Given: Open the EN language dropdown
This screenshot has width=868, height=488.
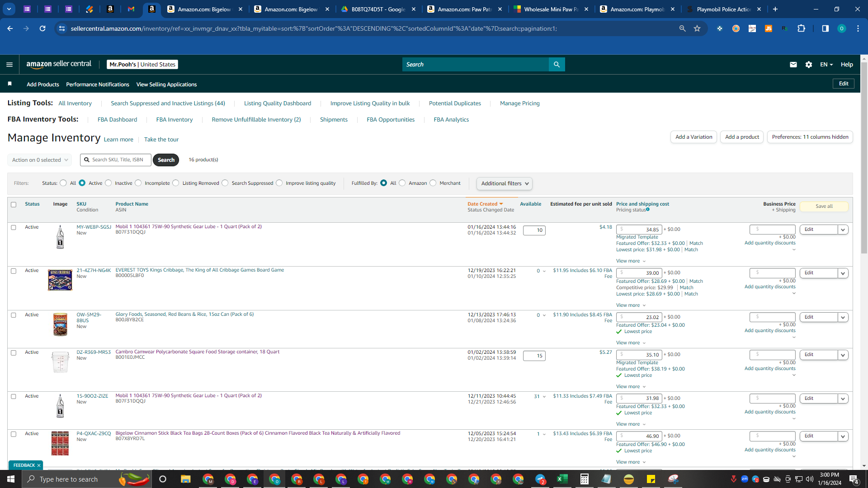Looking at the screenshot, I should 826,65.
